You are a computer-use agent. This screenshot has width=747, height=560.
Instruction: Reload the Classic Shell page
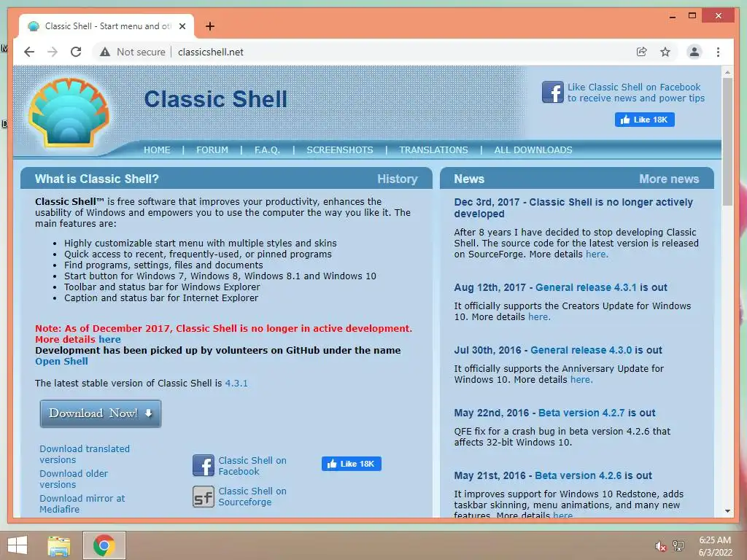pos(76,52)
